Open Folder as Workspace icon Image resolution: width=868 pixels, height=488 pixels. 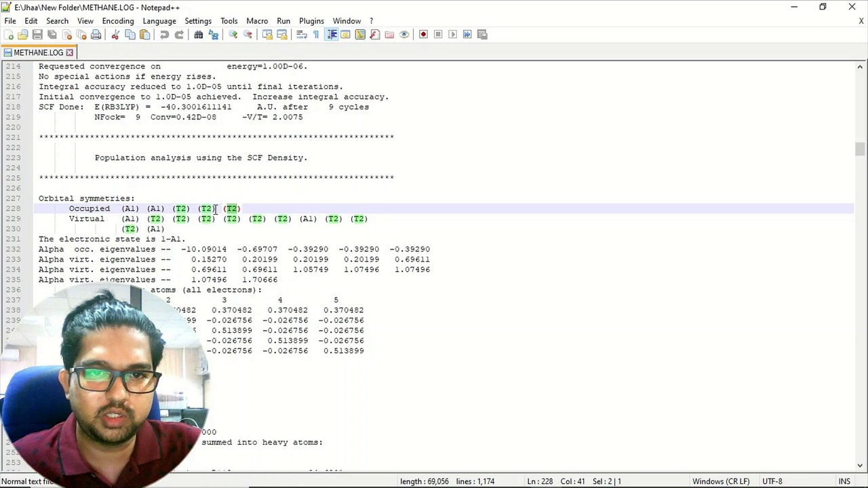pos(389,35)
